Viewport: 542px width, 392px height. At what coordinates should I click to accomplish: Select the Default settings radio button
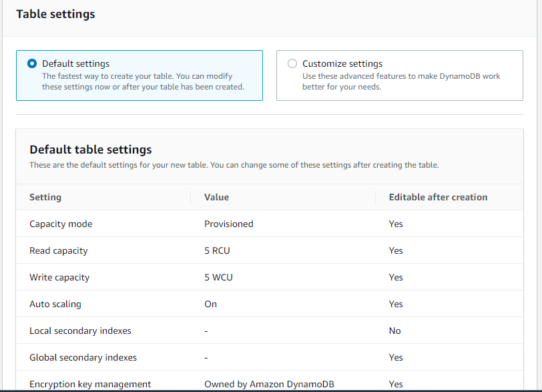click(x=32, y=64)
